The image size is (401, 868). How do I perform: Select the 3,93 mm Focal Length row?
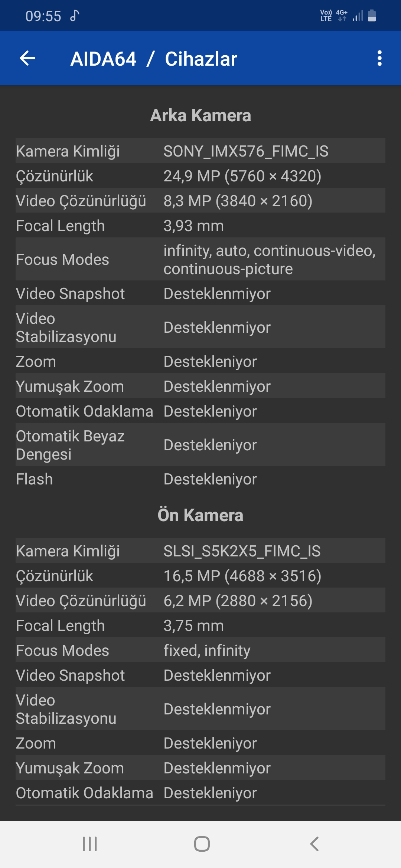tap(200, 225)
